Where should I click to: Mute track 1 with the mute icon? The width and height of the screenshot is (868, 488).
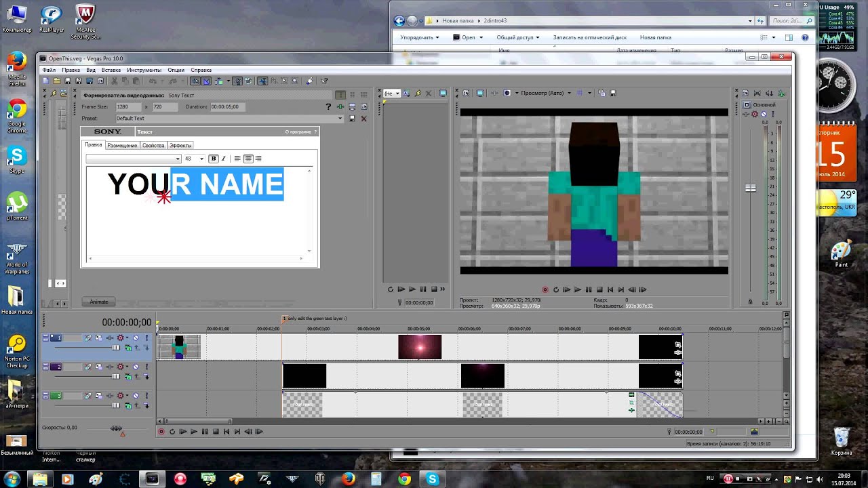(136, 338)
